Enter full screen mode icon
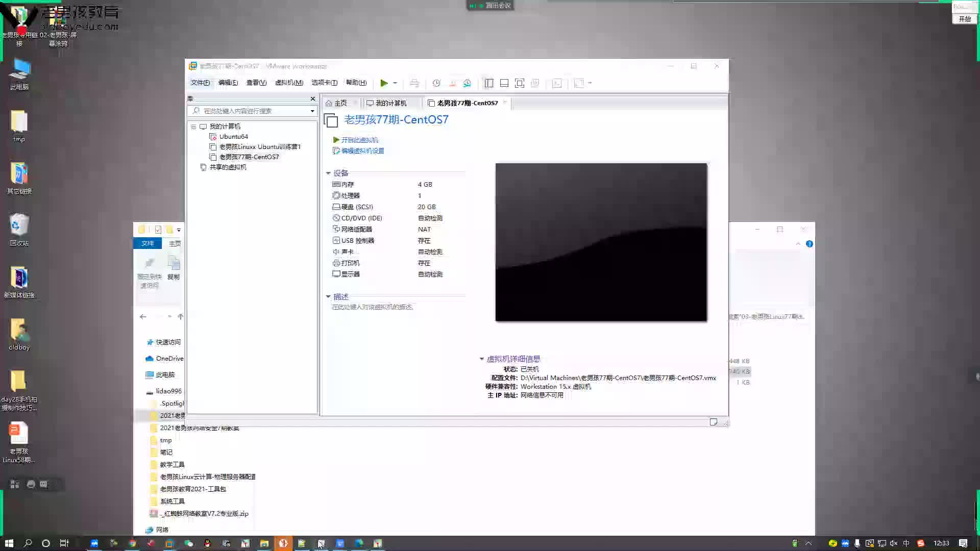Image resolution: width=980 pixels, height=551 pixels. point(520,83)
